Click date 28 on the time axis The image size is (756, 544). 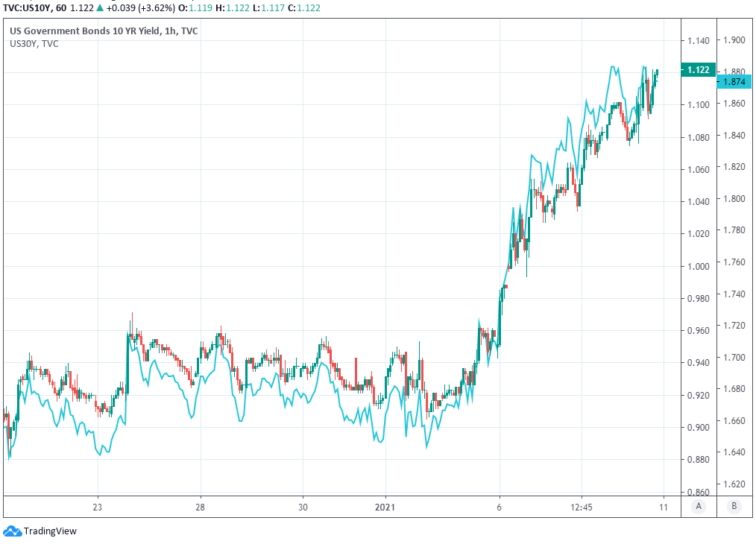200,507
